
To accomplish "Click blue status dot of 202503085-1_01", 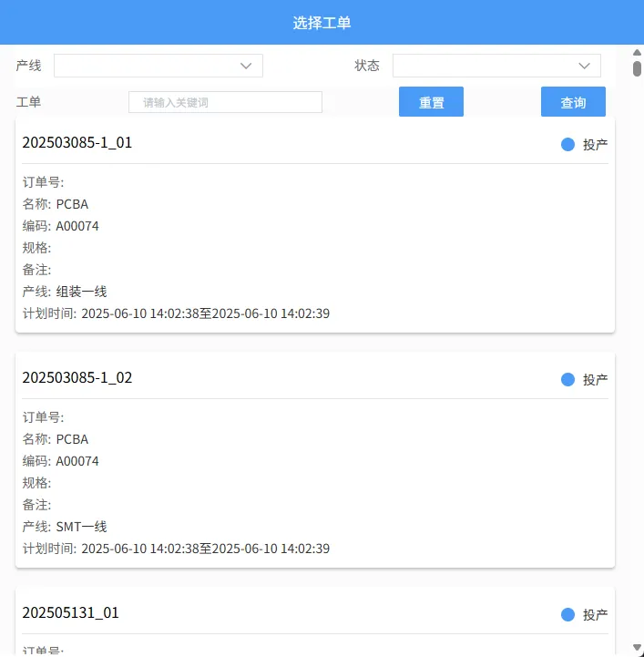I will tap(568, 144).
